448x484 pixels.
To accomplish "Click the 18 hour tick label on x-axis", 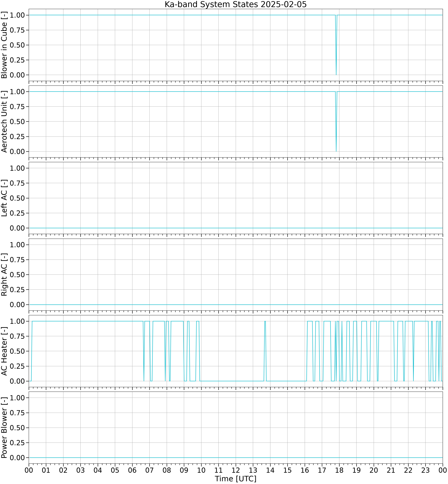I will (339, 470).
